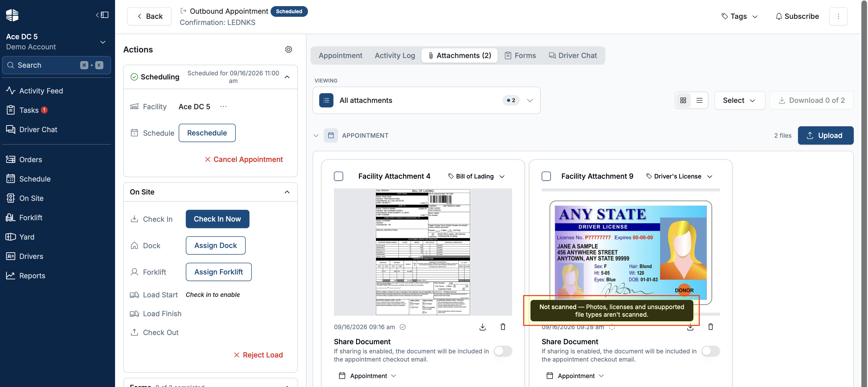This screenshot has width=868, height=387.
Task: Delete Facility Attachment 9 trash icon
Action: click(x=710, y=327)
